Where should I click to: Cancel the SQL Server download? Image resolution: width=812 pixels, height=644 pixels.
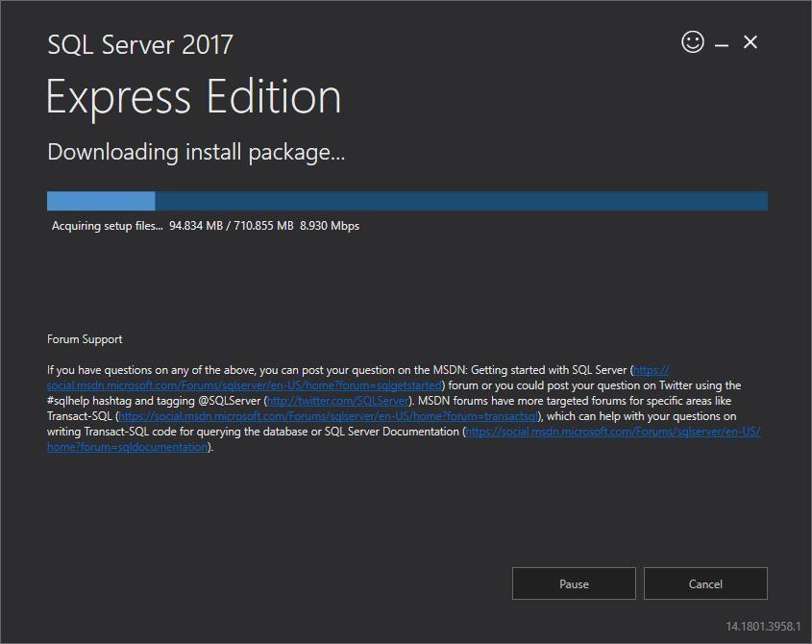[x=705, y=583]
